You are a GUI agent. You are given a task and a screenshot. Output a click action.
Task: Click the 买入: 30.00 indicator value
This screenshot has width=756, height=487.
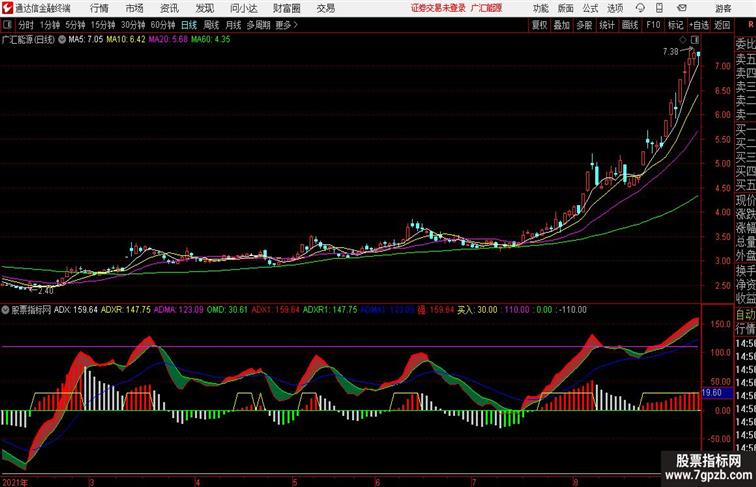477,310
